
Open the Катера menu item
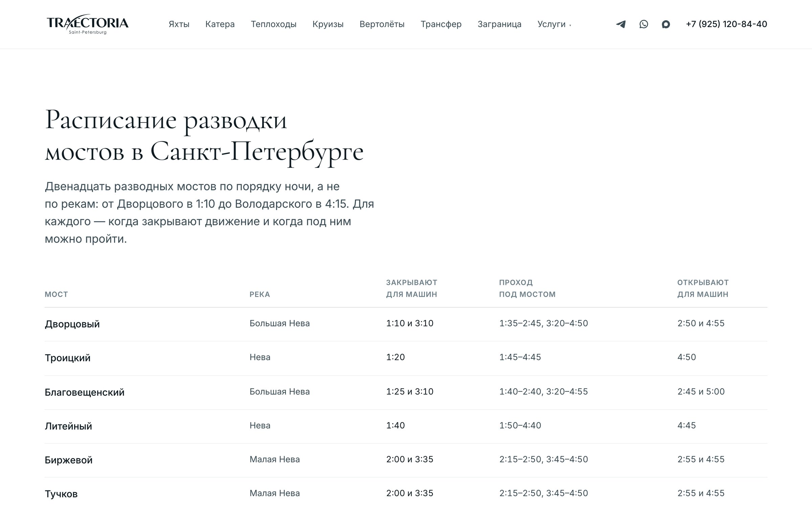[220, 24]
